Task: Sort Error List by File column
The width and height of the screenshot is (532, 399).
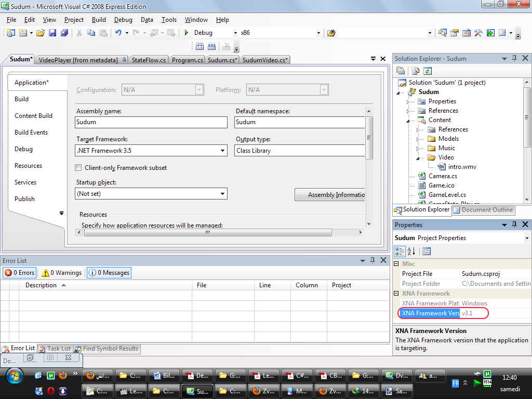Action: (x=223, y=285)
